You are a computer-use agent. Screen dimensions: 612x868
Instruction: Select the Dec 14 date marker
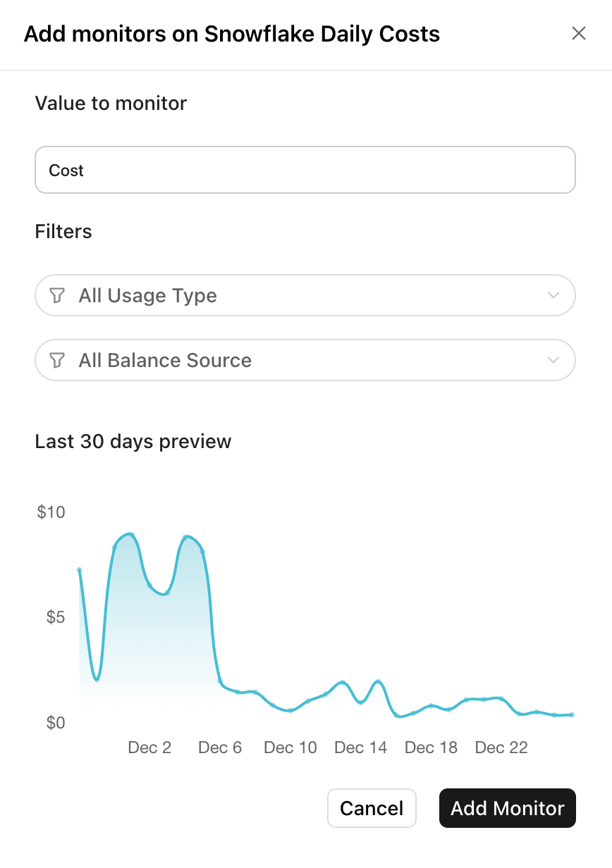pyautogui.click(x=361, y=748)
